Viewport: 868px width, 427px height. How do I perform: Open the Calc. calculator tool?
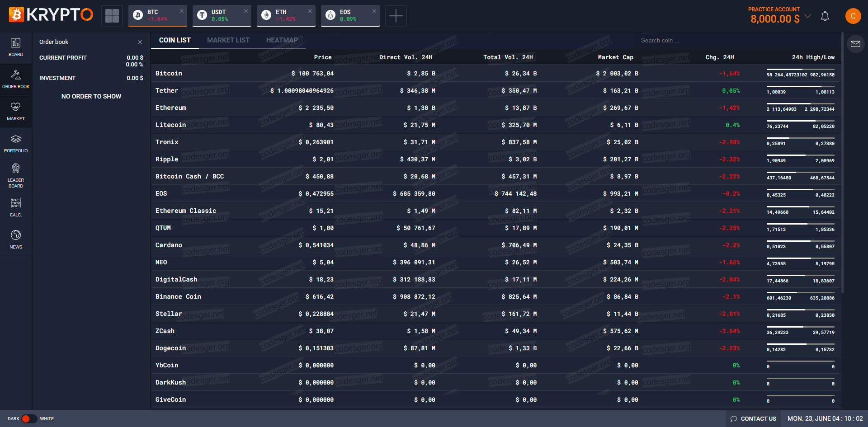click(16, 207)
